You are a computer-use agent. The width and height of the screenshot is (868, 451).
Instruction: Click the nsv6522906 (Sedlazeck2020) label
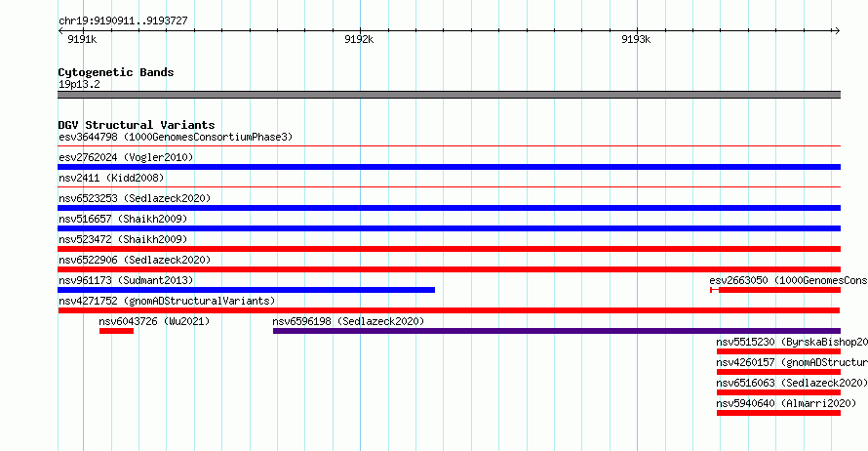tap(135, 260)
